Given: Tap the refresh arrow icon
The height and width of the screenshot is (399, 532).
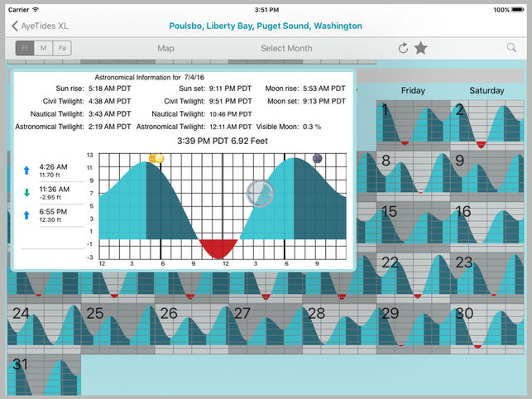Looking at the screenshot, I should tap(403, 48).
